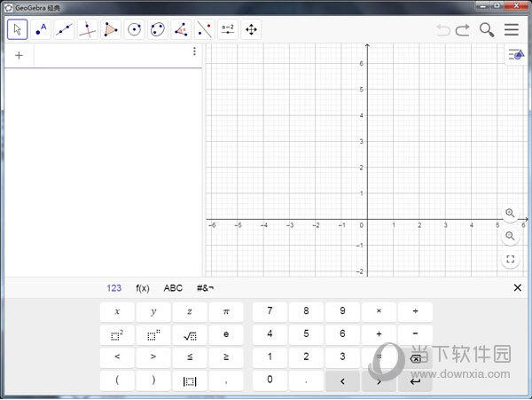Toggle fullscreen for the graphics view
Screen dimensions: 532x400
pyautogui.click(x=510, y=259)
